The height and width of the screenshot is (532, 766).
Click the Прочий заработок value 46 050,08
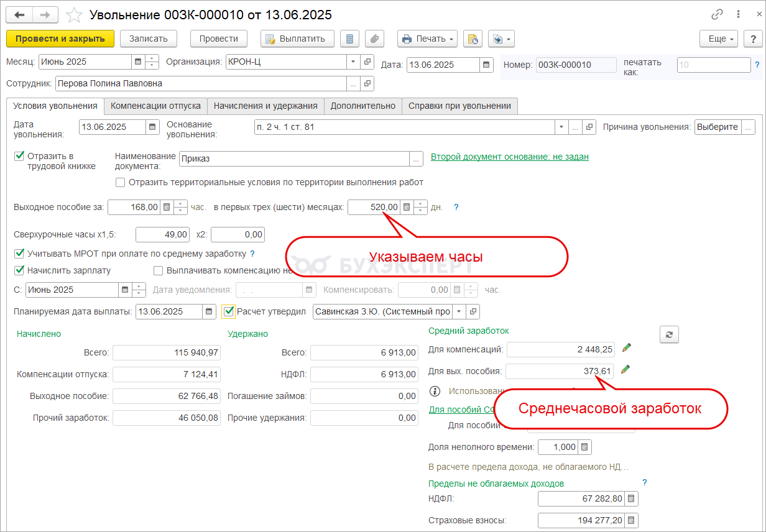pos(167,418)
